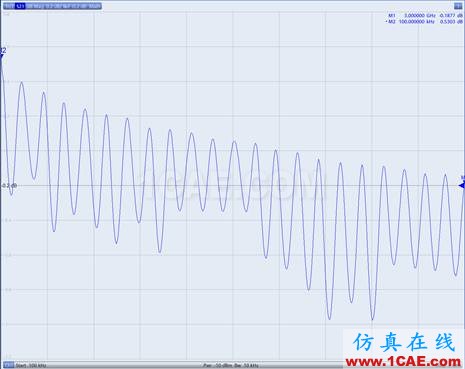Click the highlighted S21 trace label

coord(21,6)
